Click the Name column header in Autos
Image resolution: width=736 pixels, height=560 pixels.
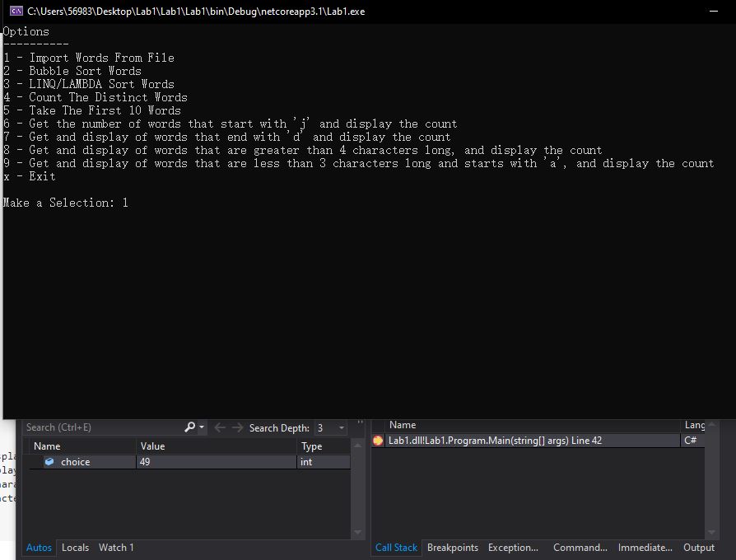tap(82, 446)
